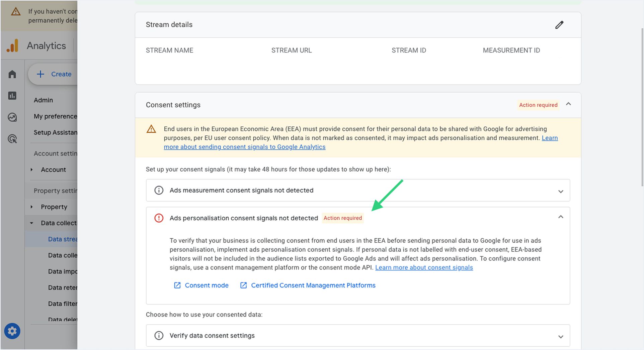Open the Admin menu item in the sidebar
This screenshot has height=350, width=644.
coord(43,100)
